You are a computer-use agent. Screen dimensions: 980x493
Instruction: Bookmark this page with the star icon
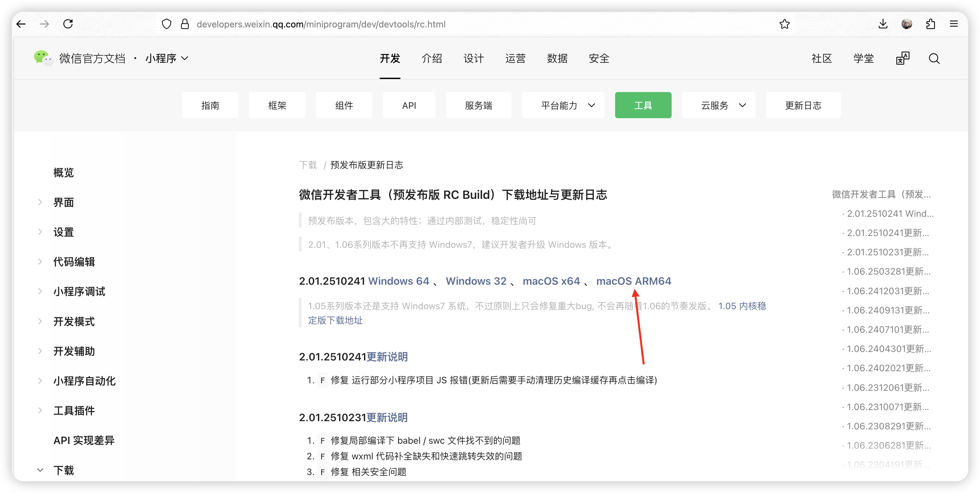(x=784, y=24)
